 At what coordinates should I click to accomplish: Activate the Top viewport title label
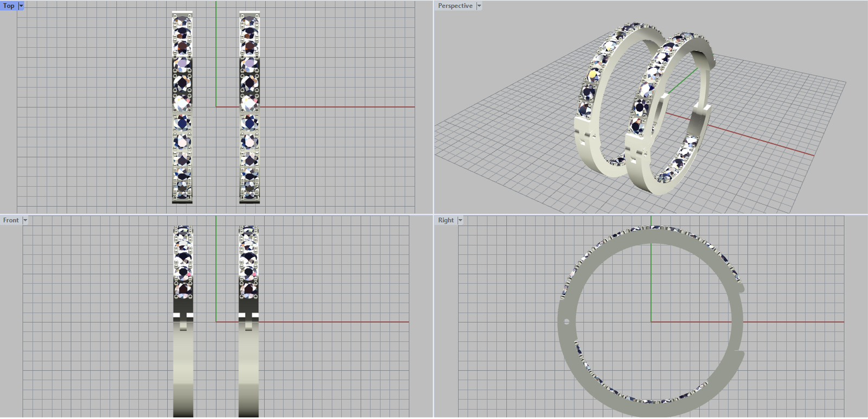[x=9, y=6]
